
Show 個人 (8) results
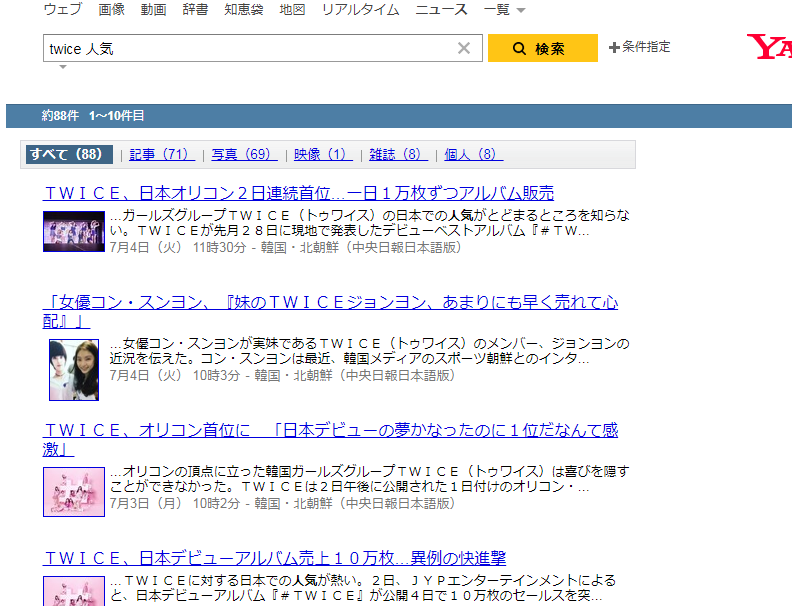[x=473, y=154]
